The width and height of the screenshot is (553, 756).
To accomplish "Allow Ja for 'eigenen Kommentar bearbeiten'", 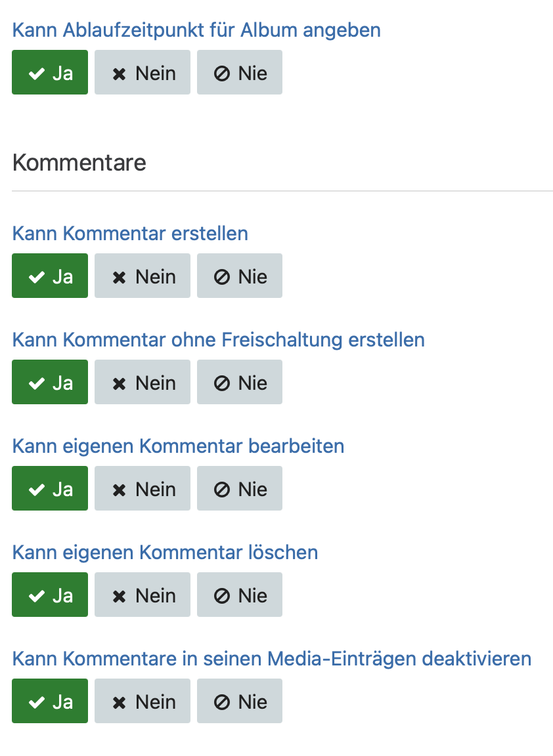I will pyautogui.click(x=50, y=489).
